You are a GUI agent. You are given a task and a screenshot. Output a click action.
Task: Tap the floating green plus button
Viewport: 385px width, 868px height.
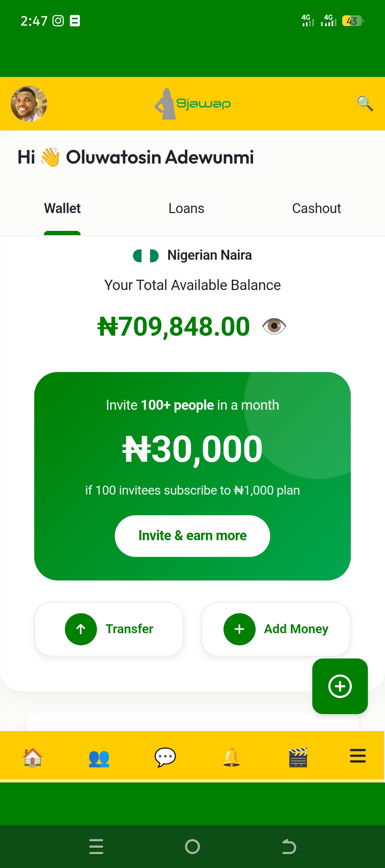pos(340,686)
